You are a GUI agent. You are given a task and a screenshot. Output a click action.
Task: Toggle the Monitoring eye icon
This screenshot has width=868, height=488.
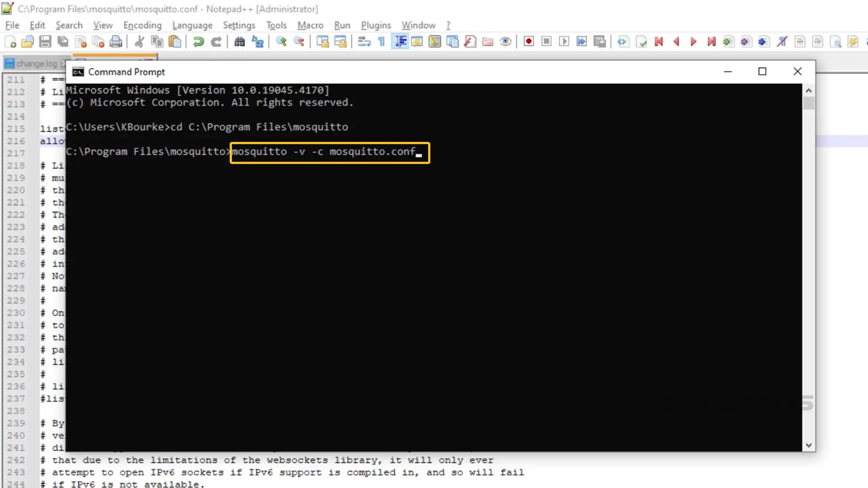tap(505, 42)
